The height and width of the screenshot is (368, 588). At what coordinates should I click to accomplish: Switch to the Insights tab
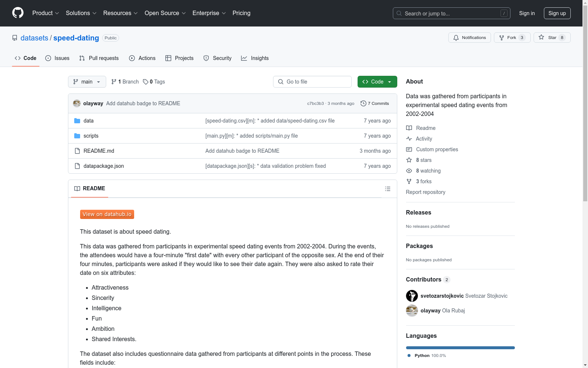pyautogui.click(x=255, y=58)
